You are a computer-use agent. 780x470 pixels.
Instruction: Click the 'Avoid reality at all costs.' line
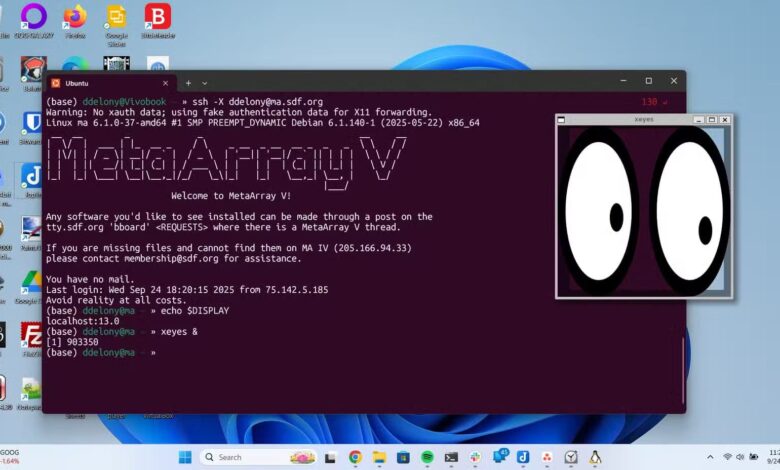tap(116, 300)
